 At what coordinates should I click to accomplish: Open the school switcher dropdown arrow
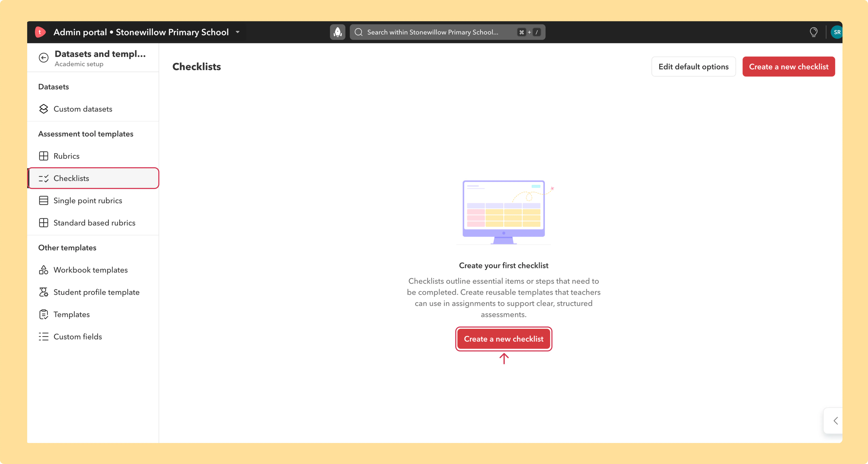[238, 32]
